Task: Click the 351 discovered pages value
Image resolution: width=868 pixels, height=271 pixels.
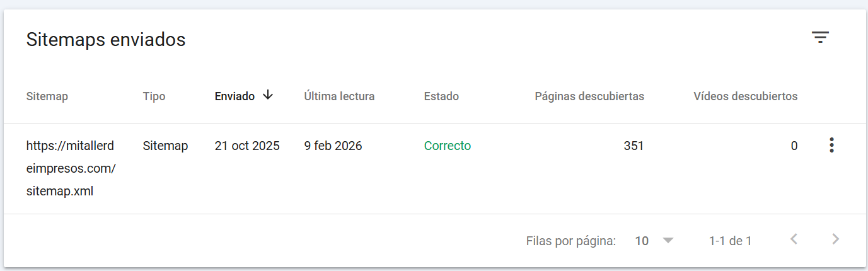Action: pyautogui.click(x=633, y=146)
